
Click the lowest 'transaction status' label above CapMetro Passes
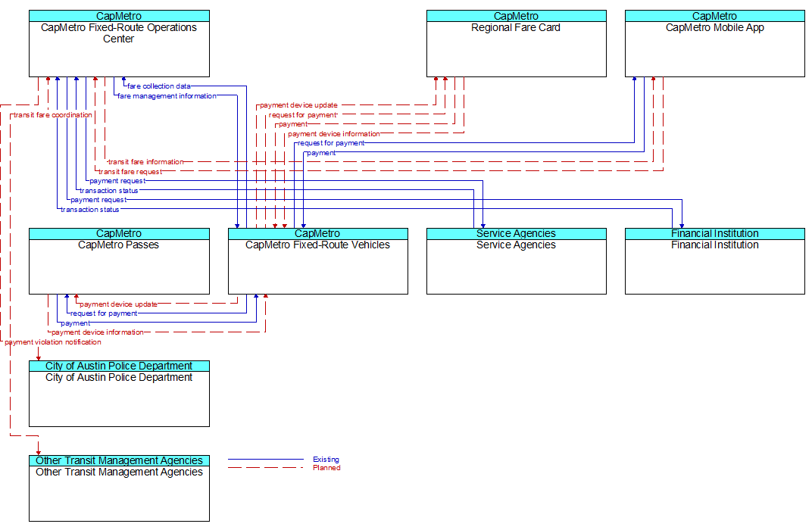pos(89,210)
